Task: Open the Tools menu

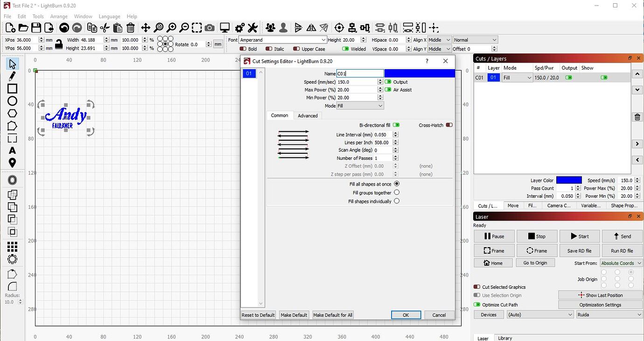Action: (38, 16)
